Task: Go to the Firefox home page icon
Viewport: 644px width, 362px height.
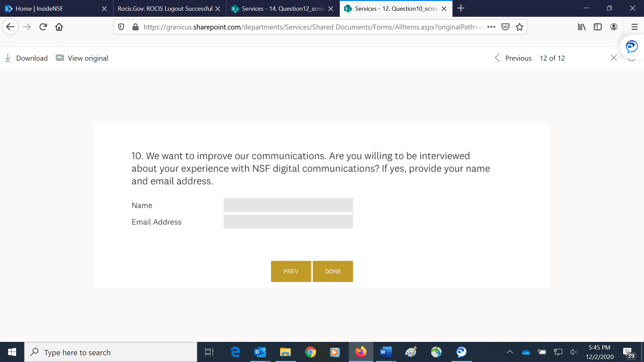Action: [59, 27]
